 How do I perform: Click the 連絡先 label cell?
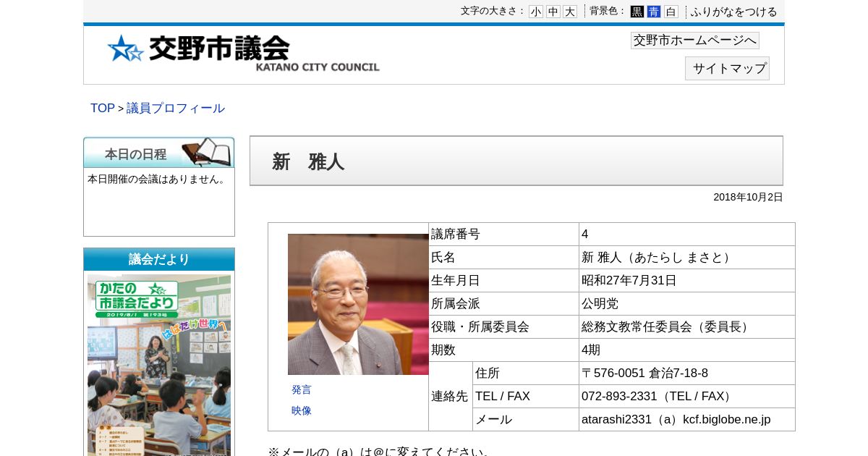(451, 397)
